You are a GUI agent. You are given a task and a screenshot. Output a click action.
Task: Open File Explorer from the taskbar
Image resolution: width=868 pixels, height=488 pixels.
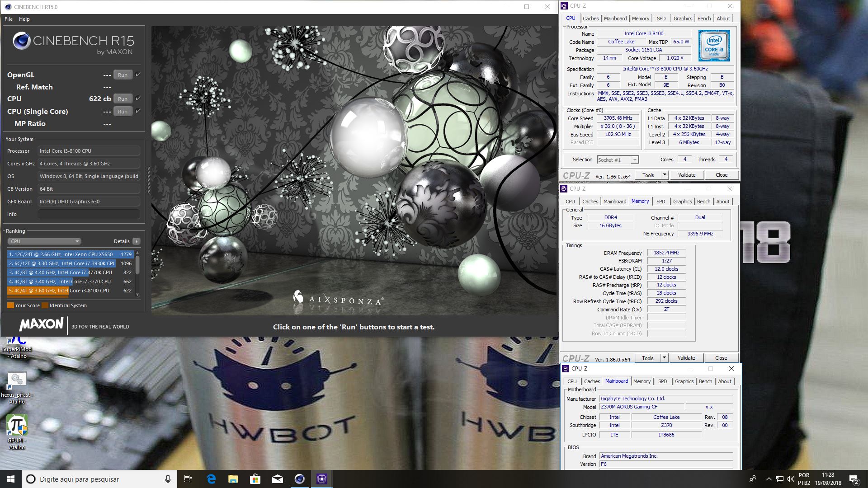coord(233,479)
